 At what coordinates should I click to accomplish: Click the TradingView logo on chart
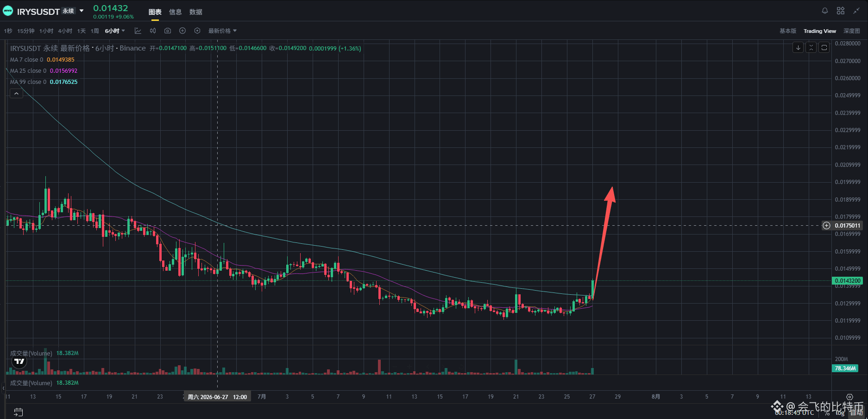(19, 362)
